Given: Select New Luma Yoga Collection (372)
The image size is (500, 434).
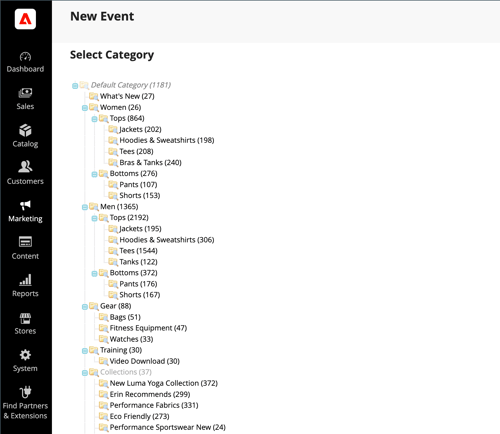Looking at the screenshot, I should click(164, 383).
